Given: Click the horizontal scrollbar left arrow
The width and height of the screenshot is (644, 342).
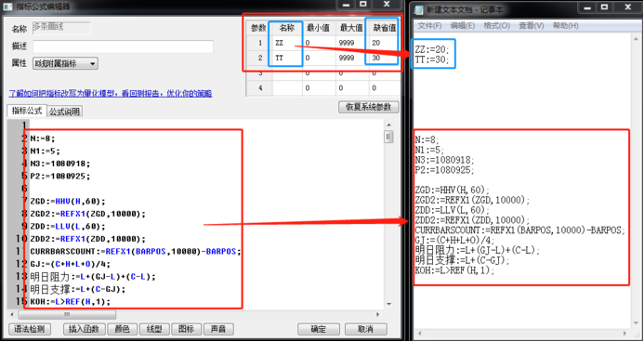Looking at the screenshot, I should (x=11, y=314).
